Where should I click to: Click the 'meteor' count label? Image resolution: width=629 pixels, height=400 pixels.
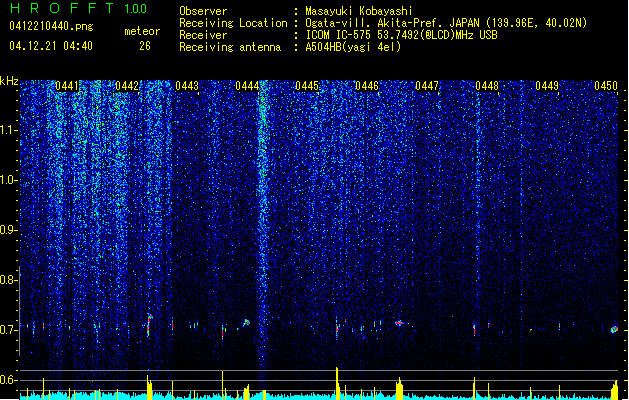pos(142,31)
